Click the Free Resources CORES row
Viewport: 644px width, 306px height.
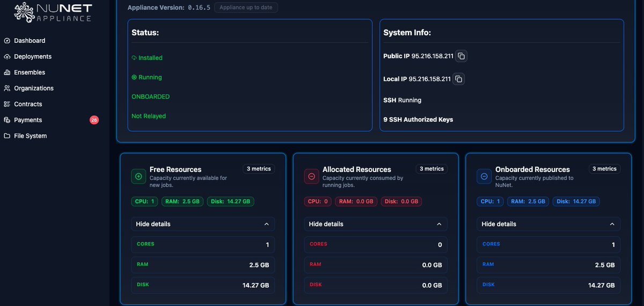pyautogui.click(x=203, y=244)
